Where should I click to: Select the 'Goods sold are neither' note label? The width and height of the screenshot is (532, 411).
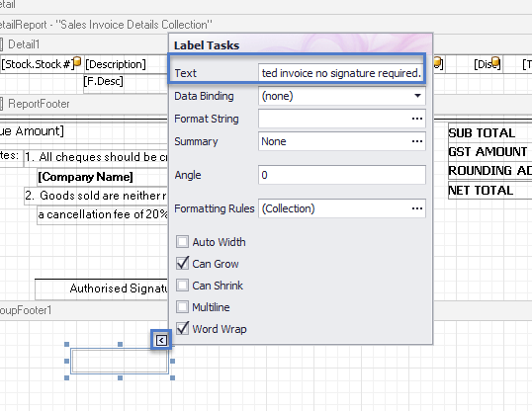(96, 196)
